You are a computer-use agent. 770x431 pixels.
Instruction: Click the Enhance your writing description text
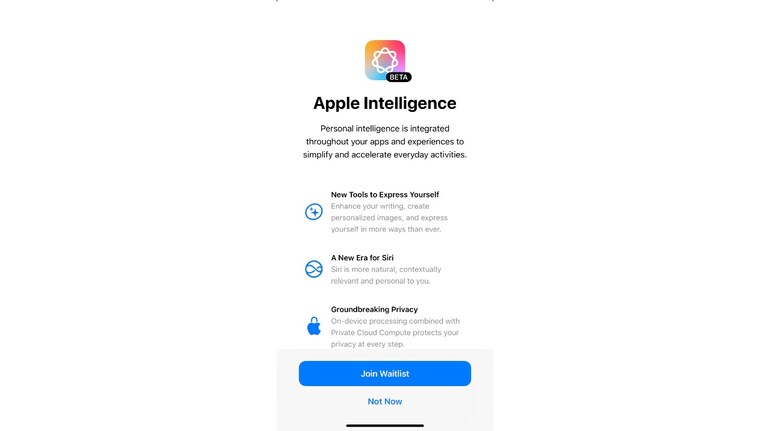pyautogui.click(x=389, y=217)
